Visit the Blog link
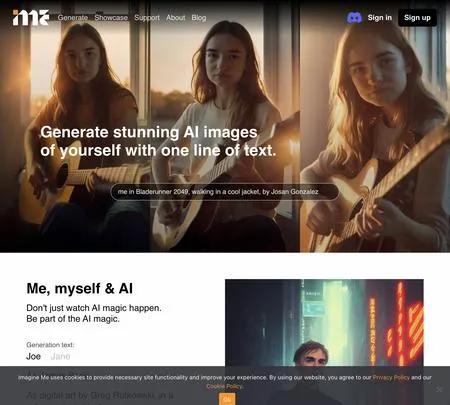The image size is (450, 405). [x=199, y=18]
